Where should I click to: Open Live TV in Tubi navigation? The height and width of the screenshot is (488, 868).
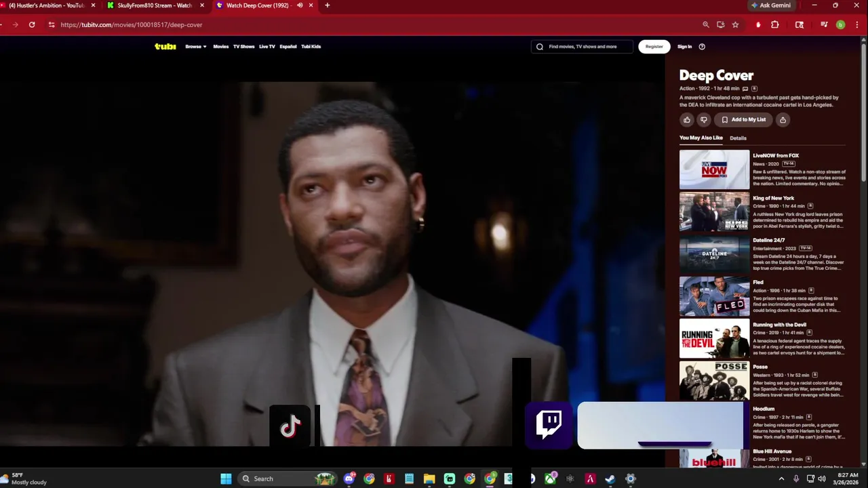(267, 47)
